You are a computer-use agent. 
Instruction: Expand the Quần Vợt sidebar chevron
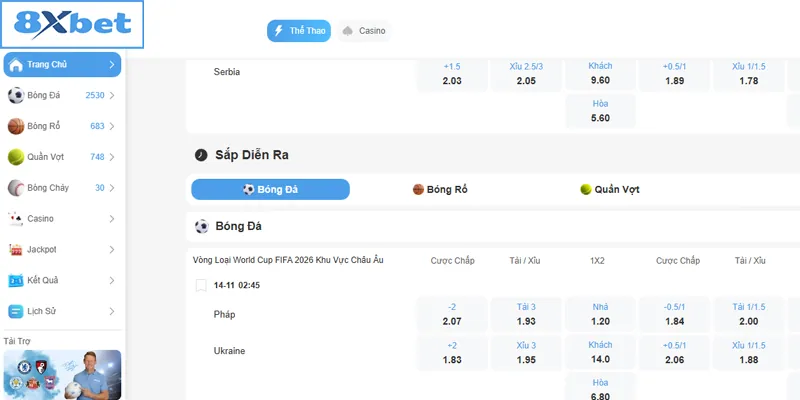click(x=112, y=157)
